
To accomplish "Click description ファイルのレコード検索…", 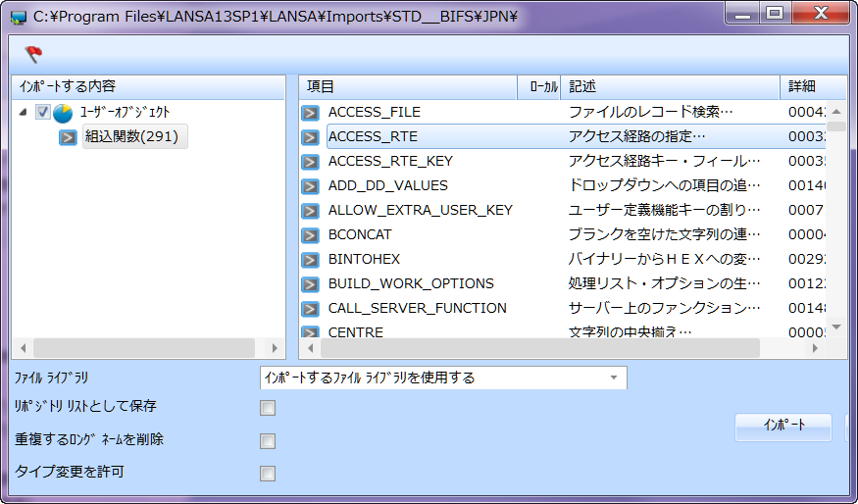I will pyautogui.click(x=651, y=112).
